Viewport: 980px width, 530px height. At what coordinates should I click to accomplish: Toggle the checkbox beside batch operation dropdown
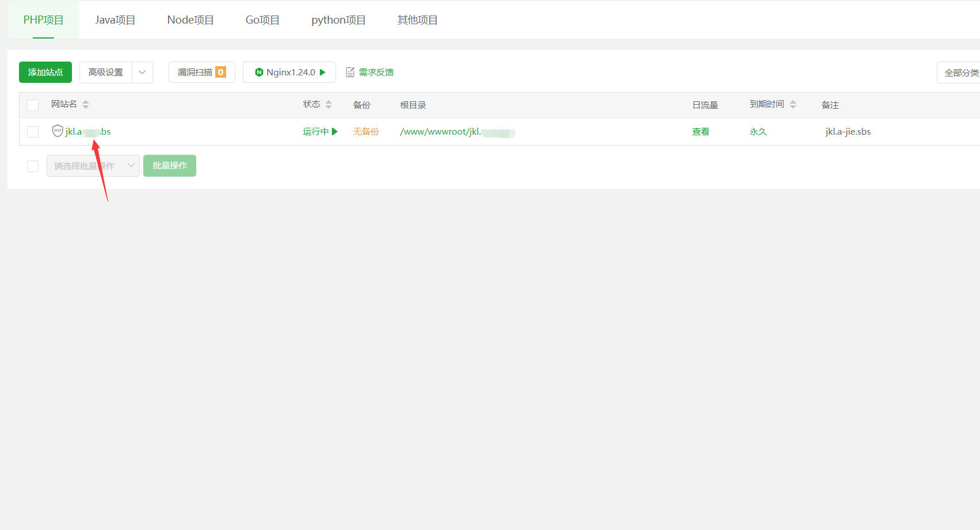[33, 166]
